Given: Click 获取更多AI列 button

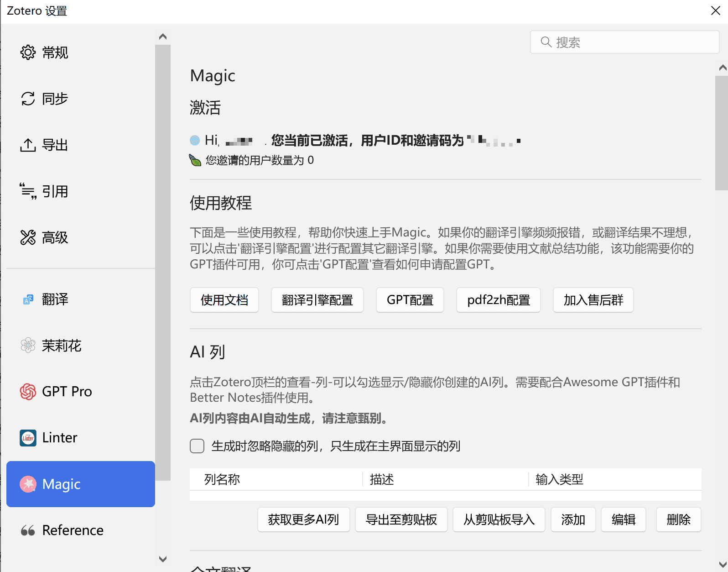Looking at the screenshot, I should 304,520.
